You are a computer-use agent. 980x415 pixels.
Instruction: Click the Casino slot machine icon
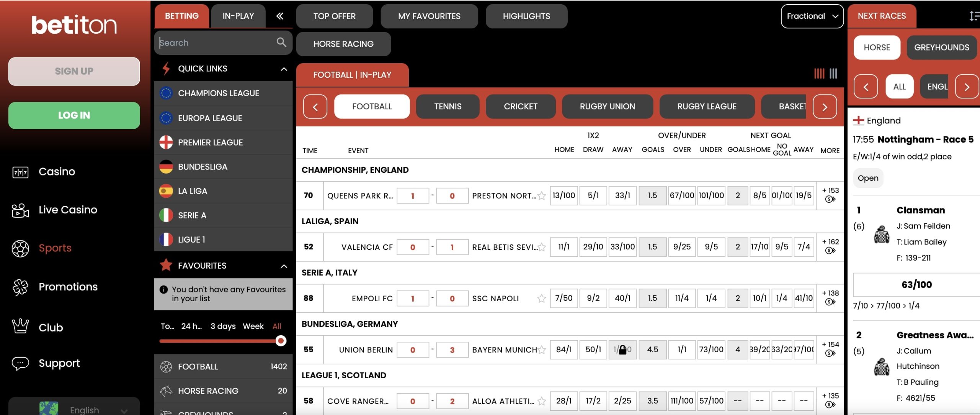(20, 172)
